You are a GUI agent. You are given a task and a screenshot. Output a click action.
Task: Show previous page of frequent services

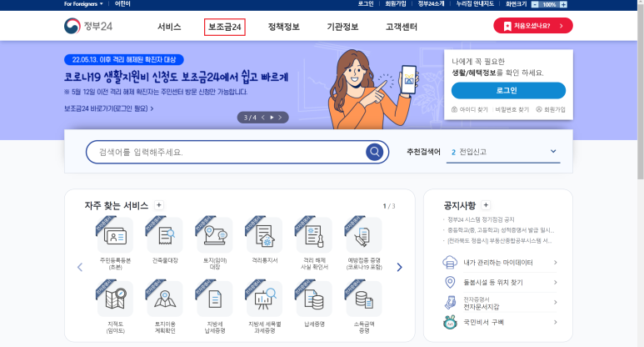80,267
